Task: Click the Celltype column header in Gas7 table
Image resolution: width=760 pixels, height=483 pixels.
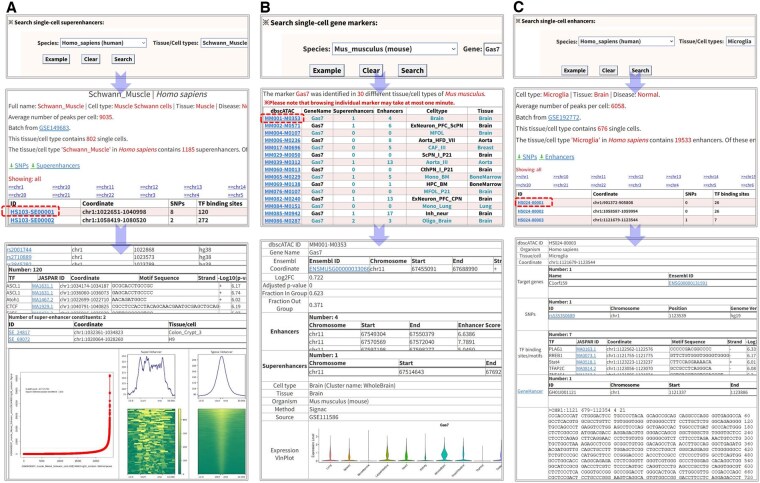Action: (x=437, y=111)
